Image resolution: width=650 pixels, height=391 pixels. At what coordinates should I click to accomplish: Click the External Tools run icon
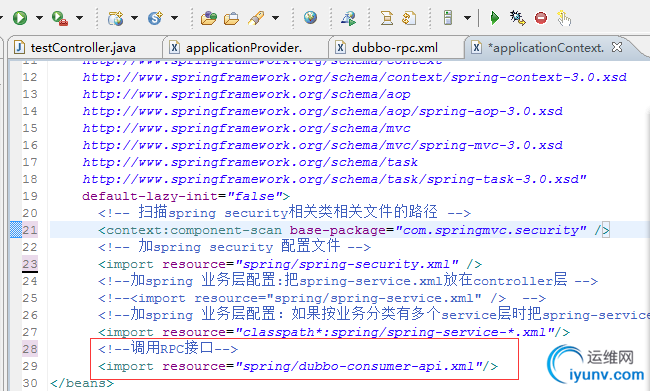tap(60, 18)
